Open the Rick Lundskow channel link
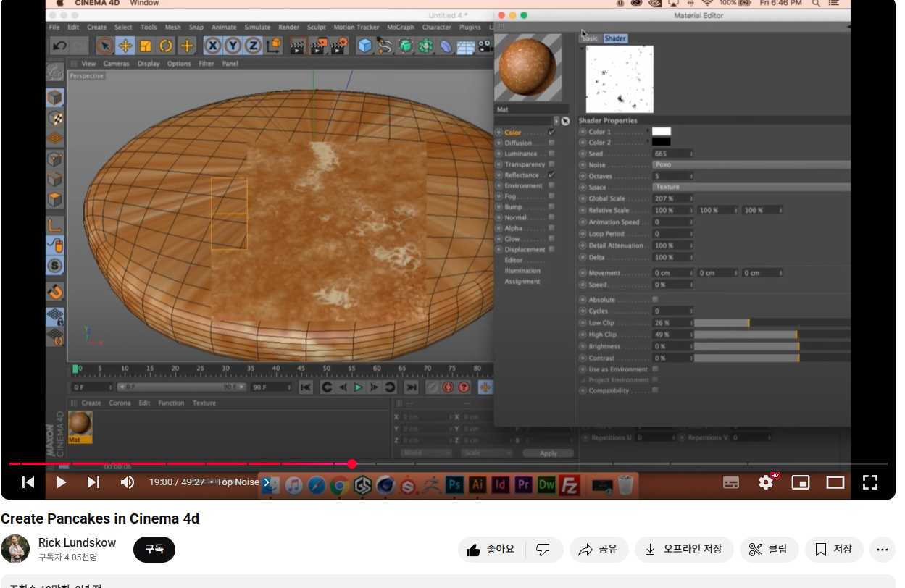The image size is (905, 588). point(77,543)
